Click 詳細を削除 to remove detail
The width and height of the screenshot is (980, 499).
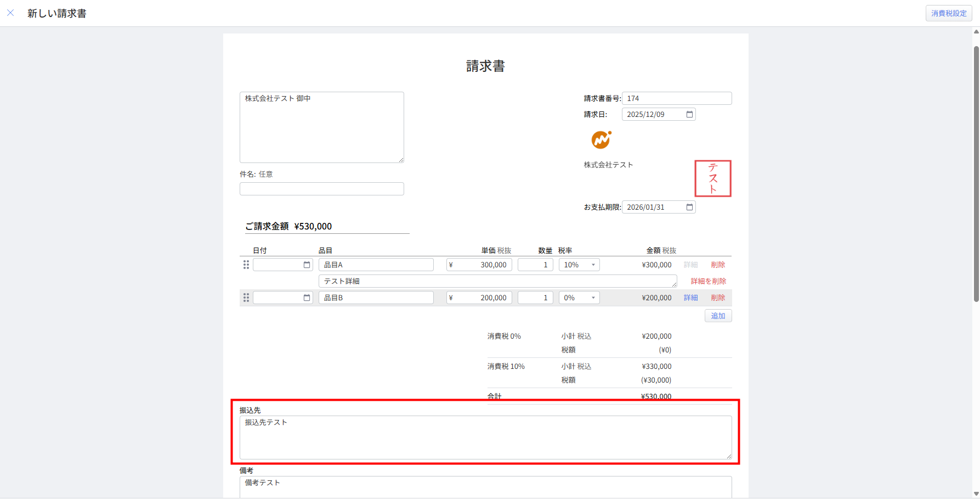(x=708, y=281)
